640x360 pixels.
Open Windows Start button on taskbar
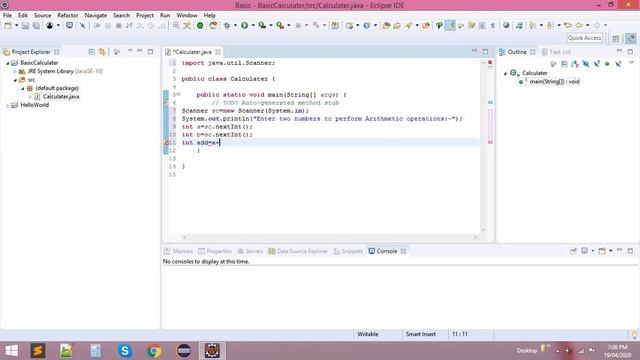[x=11, y=351]
